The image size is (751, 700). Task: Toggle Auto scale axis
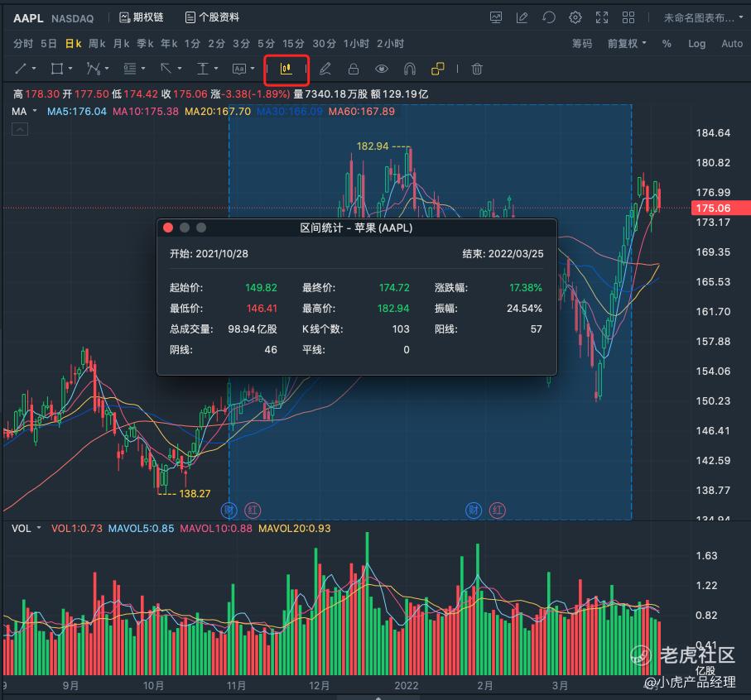[x=732, y=44]
